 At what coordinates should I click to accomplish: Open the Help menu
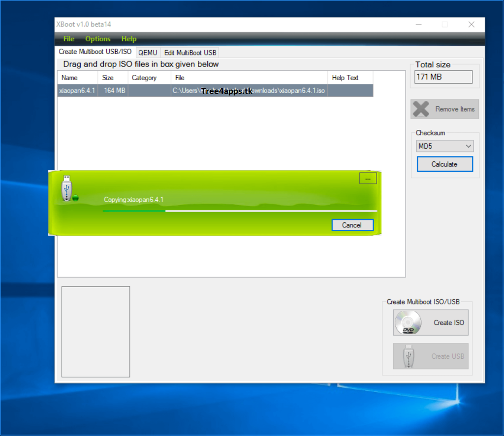[129, 39]
